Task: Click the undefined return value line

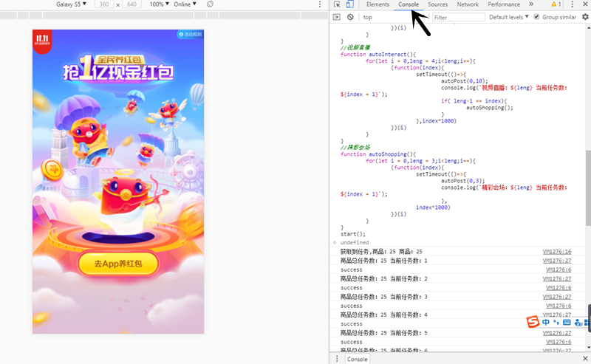Action: (x=355, y=242)
